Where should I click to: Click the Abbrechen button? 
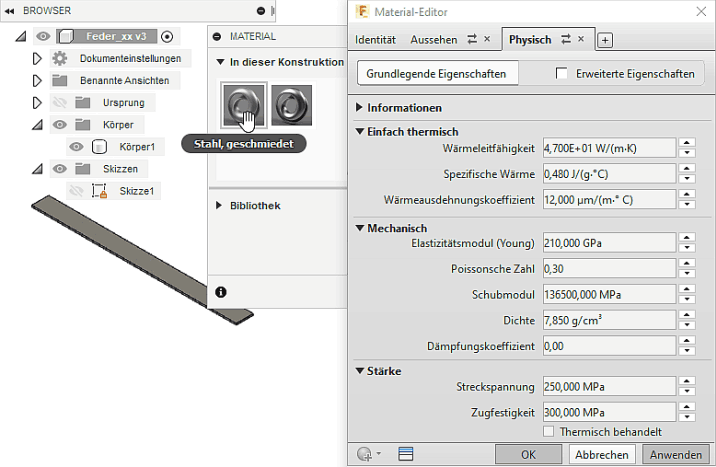point(601,454)
